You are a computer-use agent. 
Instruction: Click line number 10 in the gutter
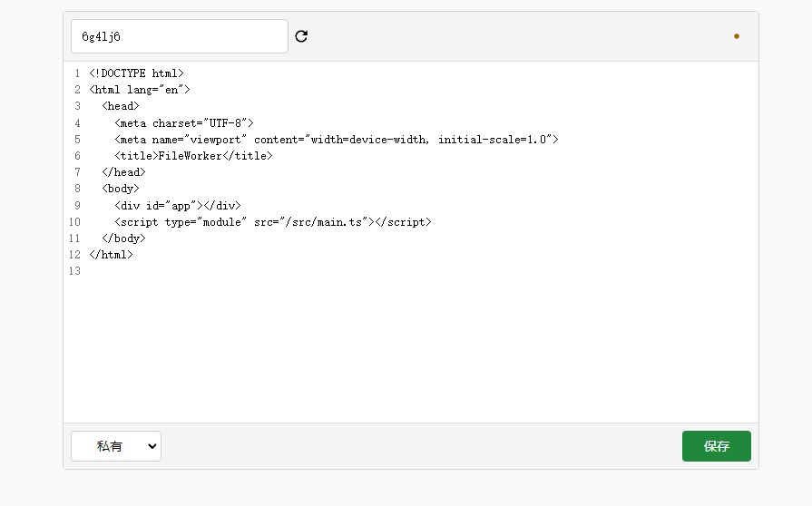74,222
